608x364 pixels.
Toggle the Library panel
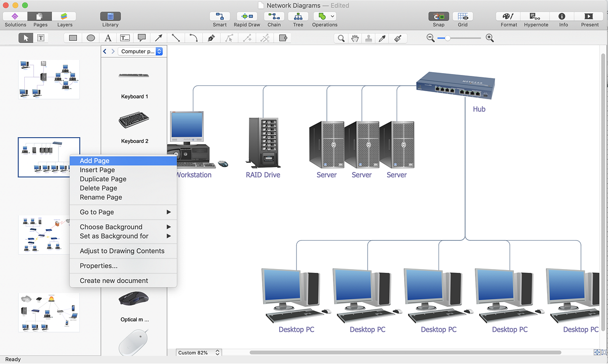pos(110,17)
